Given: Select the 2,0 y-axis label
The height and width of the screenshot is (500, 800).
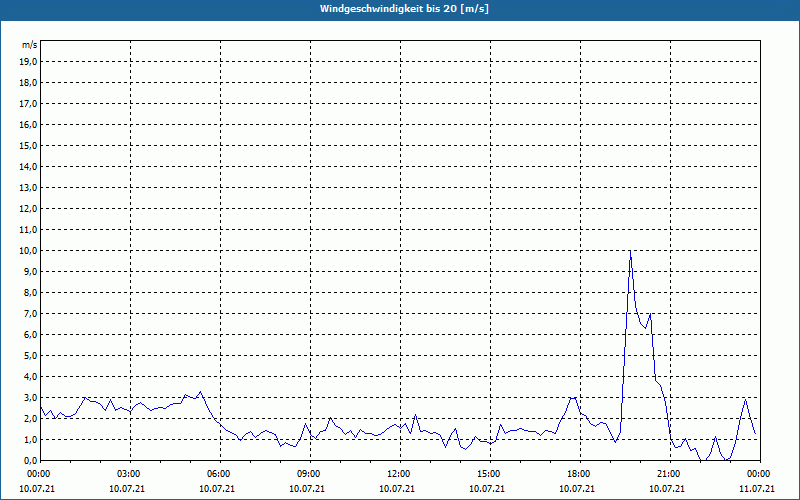Looking at the screenshot, I should point(30,418).
